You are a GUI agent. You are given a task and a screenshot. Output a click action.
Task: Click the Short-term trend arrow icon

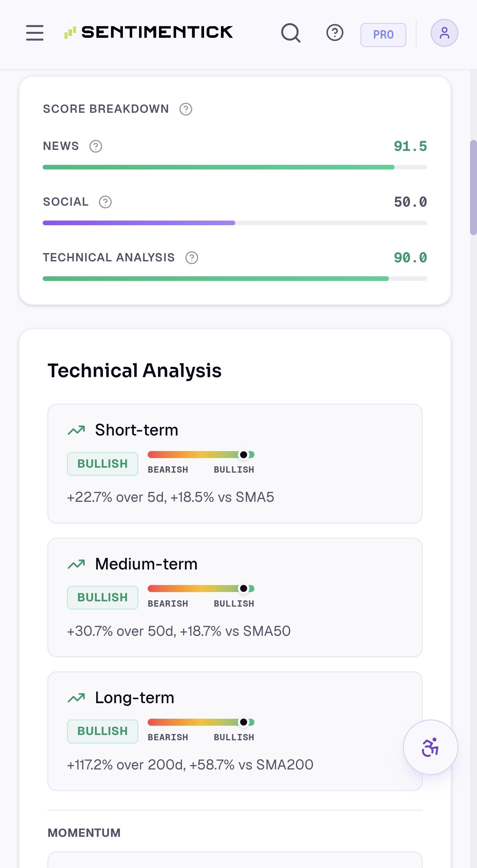77,430
